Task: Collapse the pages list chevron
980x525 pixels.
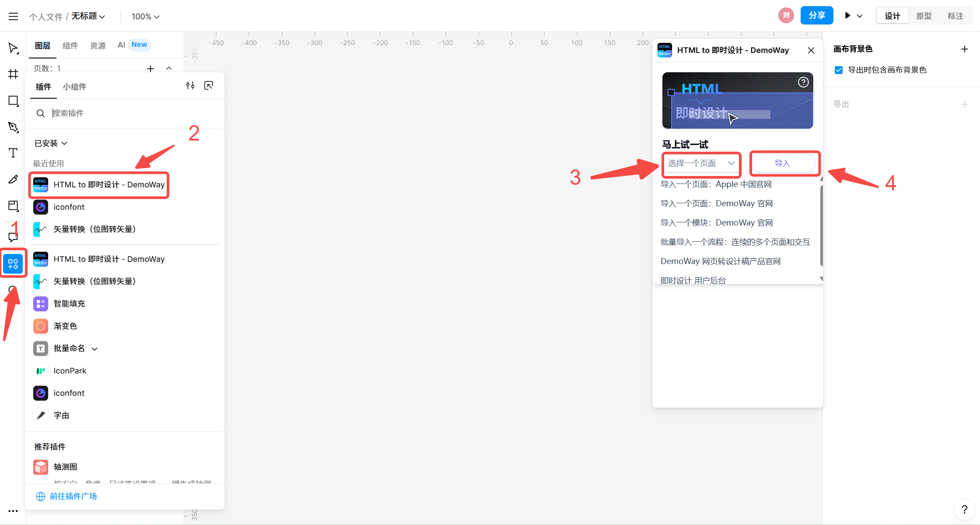Action: click(169, 69)
